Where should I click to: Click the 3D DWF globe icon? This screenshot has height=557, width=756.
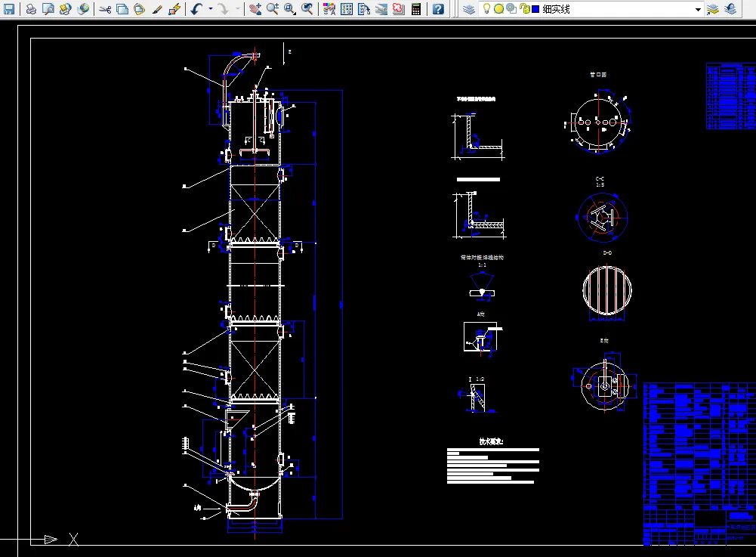(x=83, y=8)
